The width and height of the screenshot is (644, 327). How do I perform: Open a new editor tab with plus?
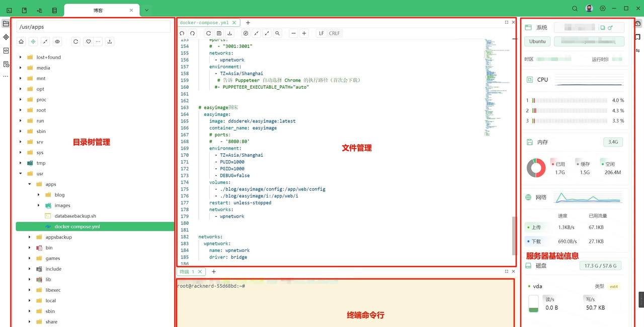click(248, 23)
